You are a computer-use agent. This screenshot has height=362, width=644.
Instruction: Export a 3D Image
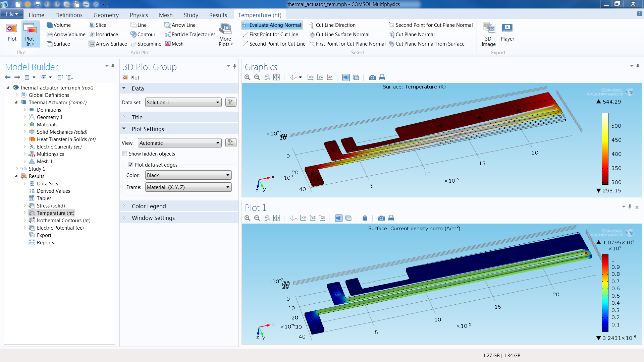pos(488,35)
